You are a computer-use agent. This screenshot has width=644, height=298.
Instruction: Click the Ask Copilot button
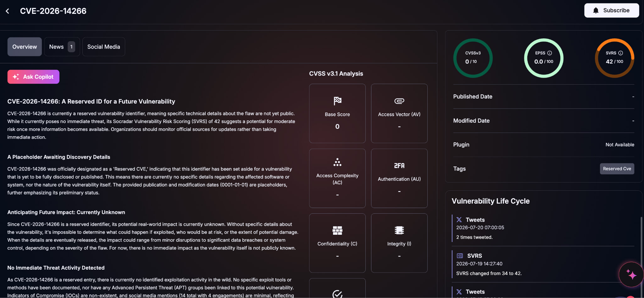[x=33, y=77]
